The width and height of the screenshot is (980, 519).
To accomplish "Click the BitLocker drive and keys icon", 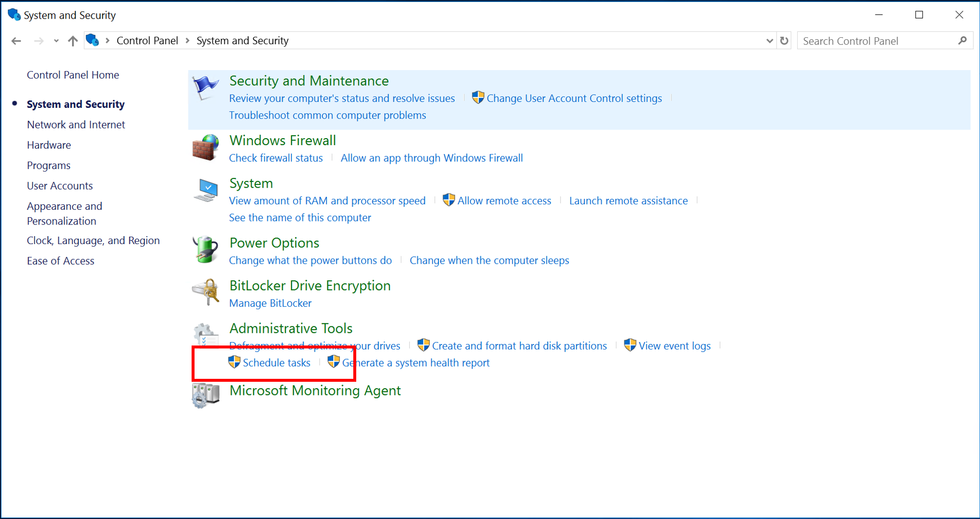I will 205,292.
